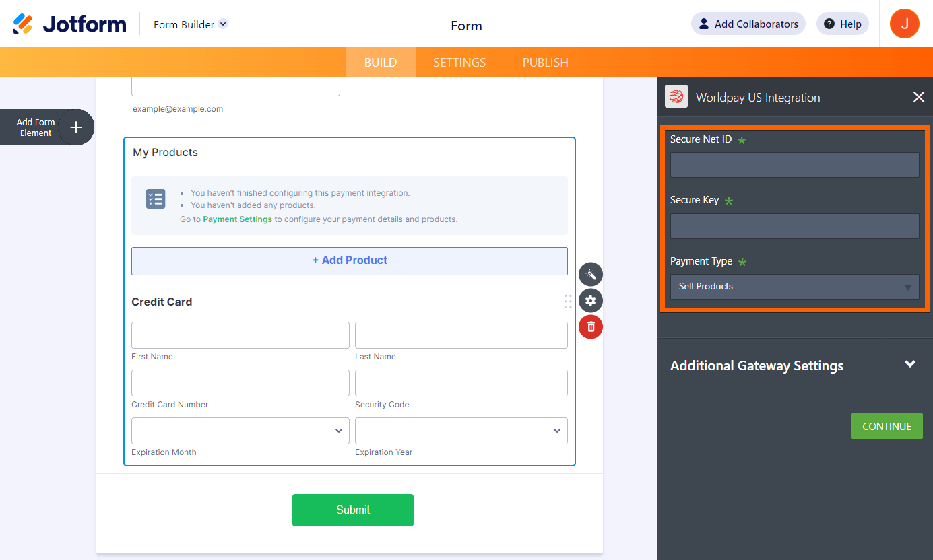Click the Worldpay US Integration logo icon
The image size is (933, 560).
(676, 96)
